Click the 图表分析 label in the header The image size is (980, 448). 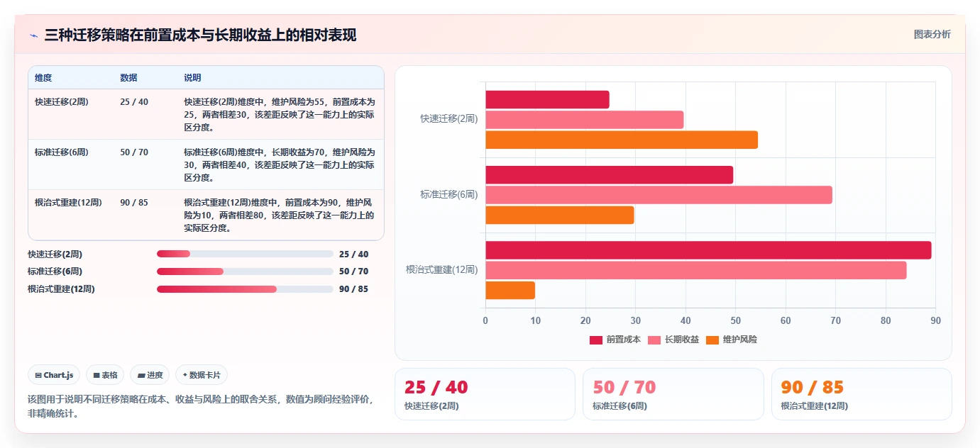click(932, 34)
